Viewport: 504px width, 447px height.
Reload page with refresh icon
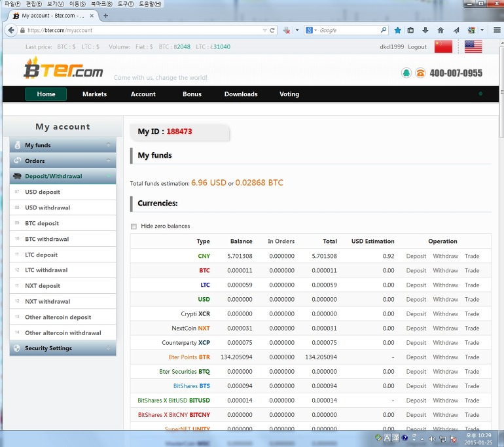pyautogui.click(x=272, y=30)
